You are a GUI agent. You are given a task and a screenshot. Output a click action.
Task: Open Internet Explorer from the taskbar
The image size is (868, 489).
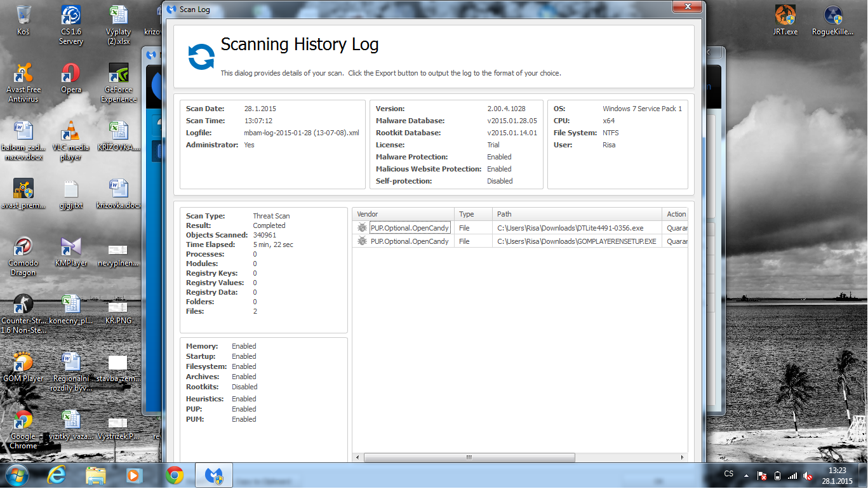57,475
